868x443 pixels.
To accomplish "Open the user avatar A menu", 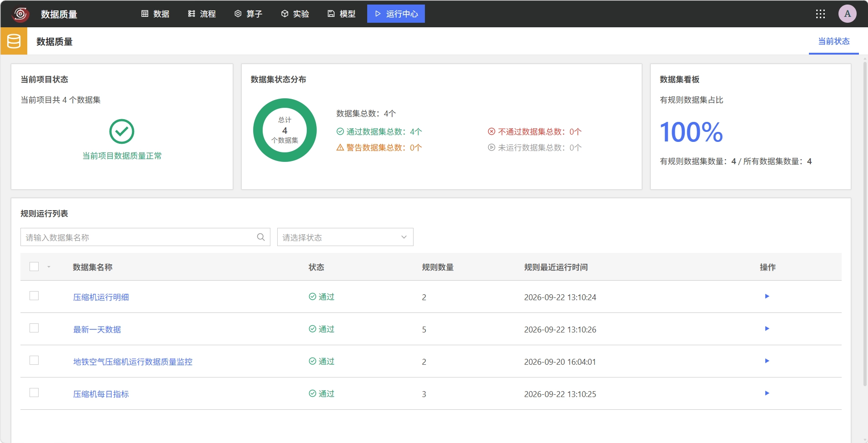I will coord(847,14).
